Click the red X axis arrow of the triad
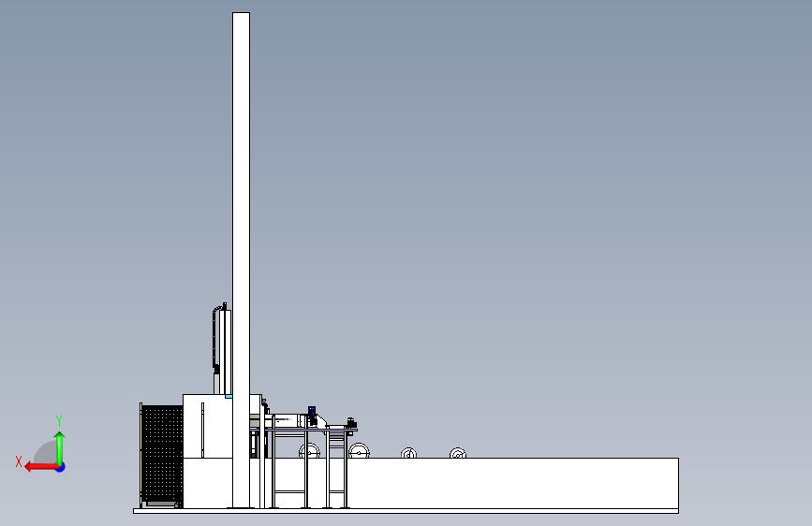Viewport: 812px width, 526px height. pyautogui.click(x=41, y=467)
